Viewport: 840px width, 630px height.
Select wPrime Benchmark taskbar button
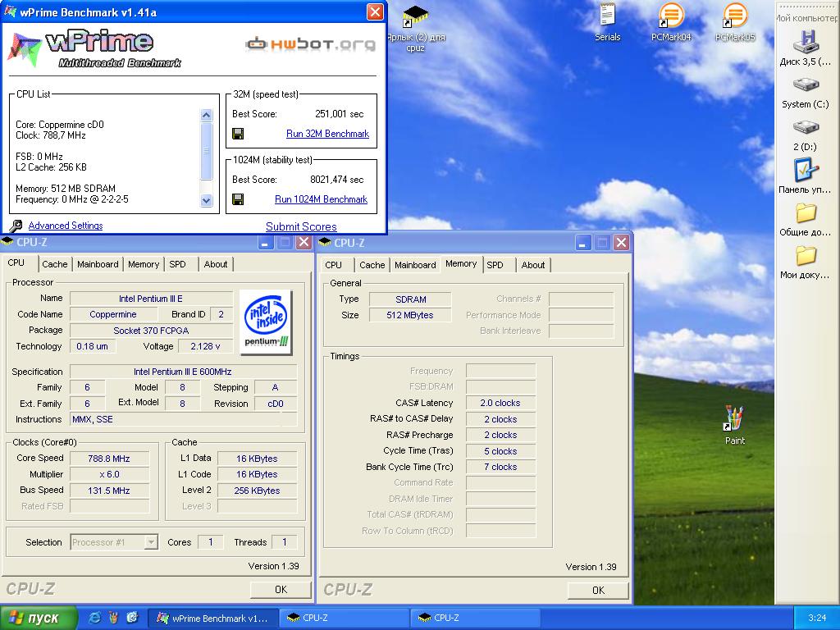click(212, 618)
